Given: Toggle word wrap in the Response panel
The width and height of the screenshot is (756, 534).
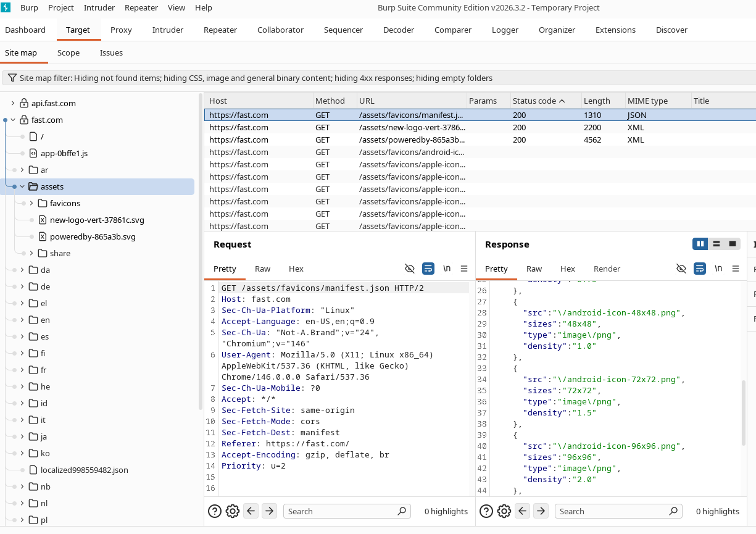Looking at the screenshot, I should pos(700,269).
